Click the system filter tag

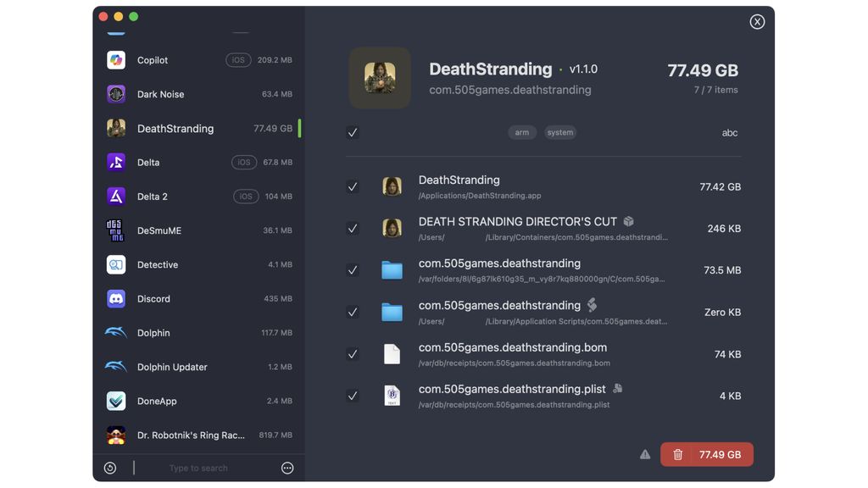(560, 132)
